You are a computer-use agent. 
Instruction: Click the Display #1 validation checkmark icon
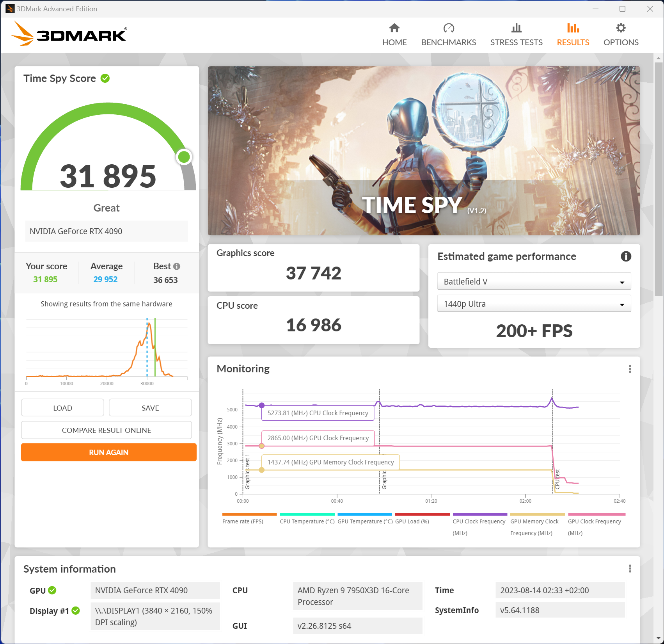tap(76, 610)
